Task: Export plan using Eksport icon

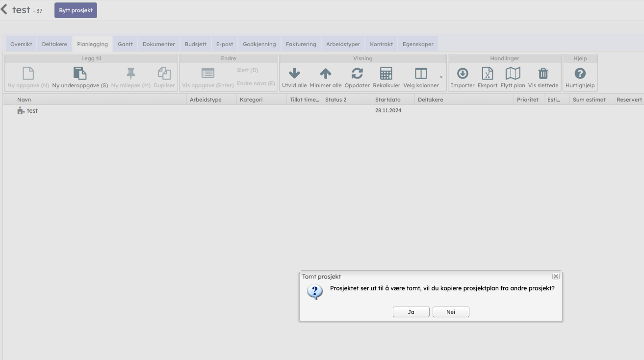Action: pos(488,74)
